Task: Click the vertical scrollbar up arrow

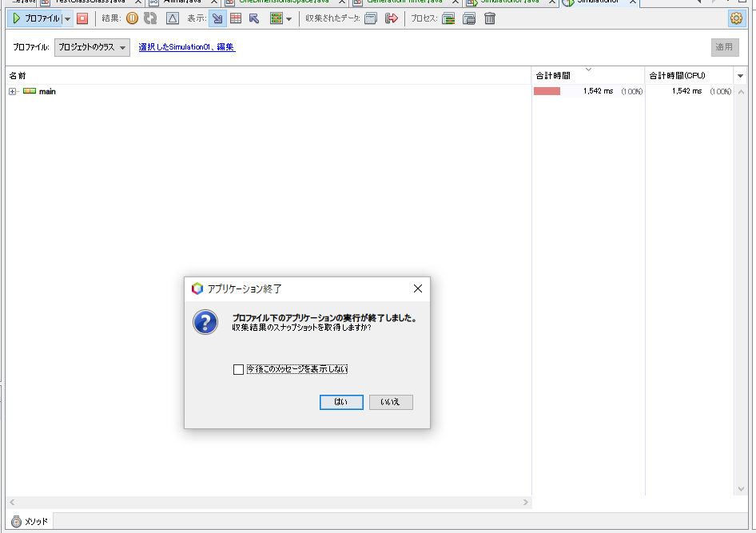Action: coord(741,92)
